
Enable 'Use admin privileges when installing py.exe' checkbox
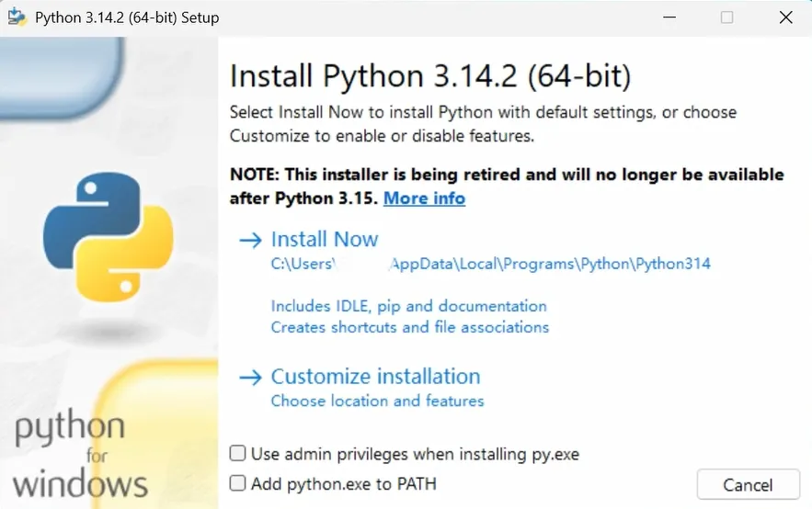click(x=238, y=453)
